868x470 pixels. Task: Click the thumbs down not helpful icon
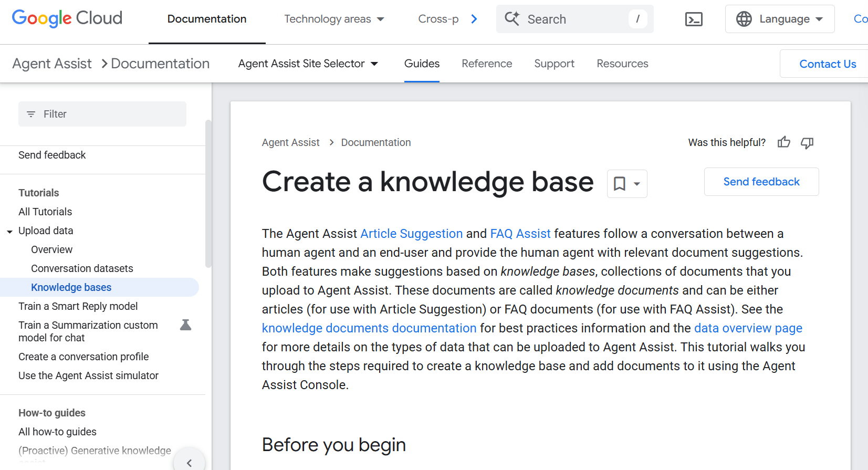[x=807, y=142]
